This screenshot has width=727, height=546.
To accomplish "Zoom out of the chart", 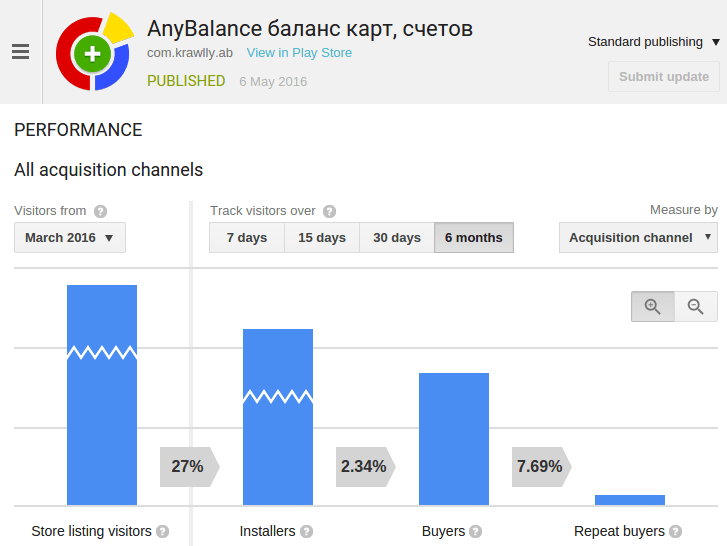I will point(696,307).
